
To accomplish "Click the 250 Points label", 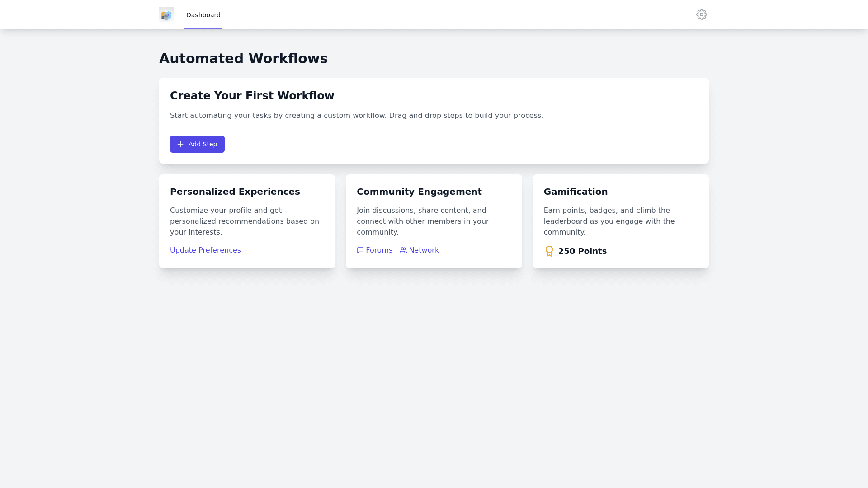I will [582, 251].
